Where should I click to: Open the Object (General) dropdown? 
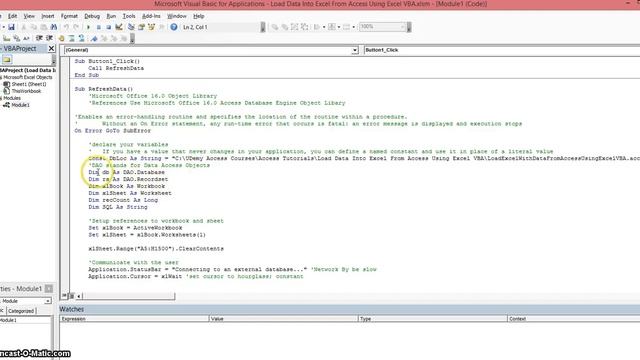[355, 50]
